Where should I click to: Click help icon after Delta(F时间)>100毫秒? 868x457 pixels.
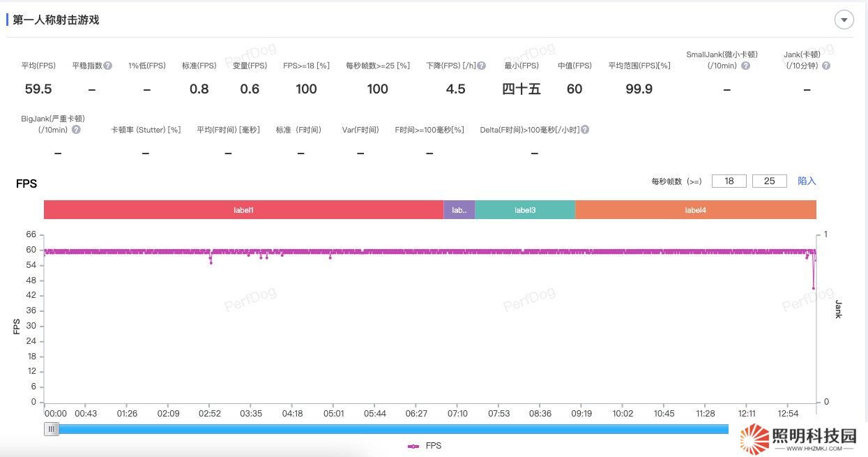tap(585, 130)
